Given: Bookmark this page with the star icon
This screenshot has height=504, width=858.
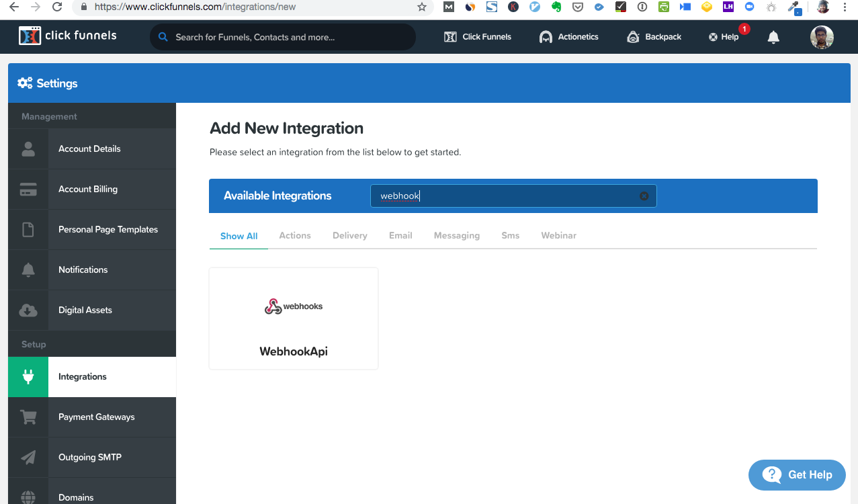Looking at the screenshot, I should [x=422, y=7].
